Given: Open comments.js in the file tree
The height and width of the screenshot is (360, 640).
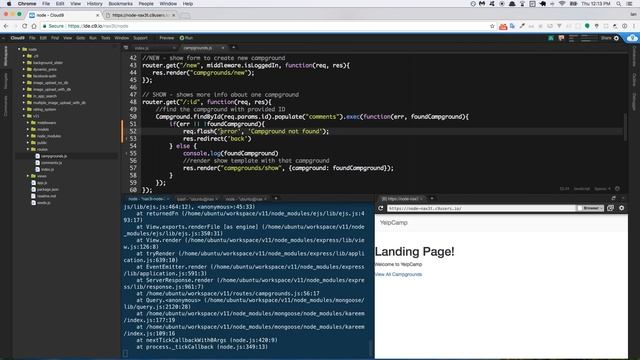Looking at the screenshot, I should coord(51,162).
